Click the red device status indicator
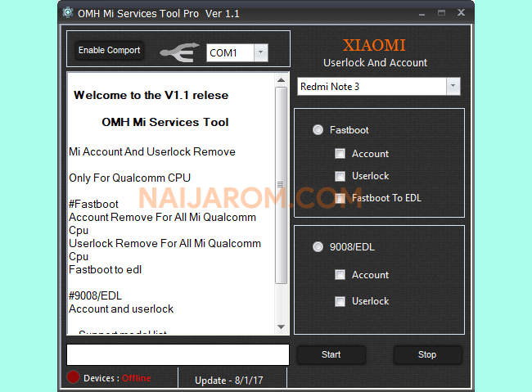Screen dimensions: 532x392 [x=73, y=377]
